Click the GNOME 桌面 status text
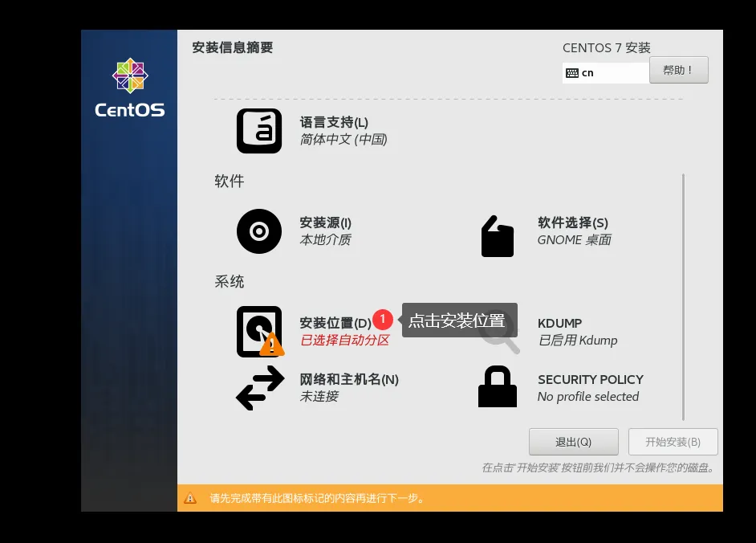This screenshot has width=756, height=543. 575,240
